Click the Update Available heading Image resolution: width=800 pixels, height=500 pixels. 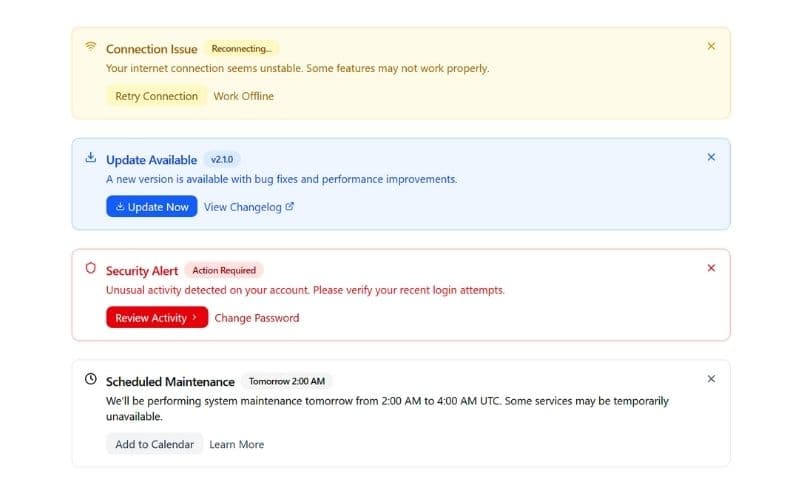(151, 160)
